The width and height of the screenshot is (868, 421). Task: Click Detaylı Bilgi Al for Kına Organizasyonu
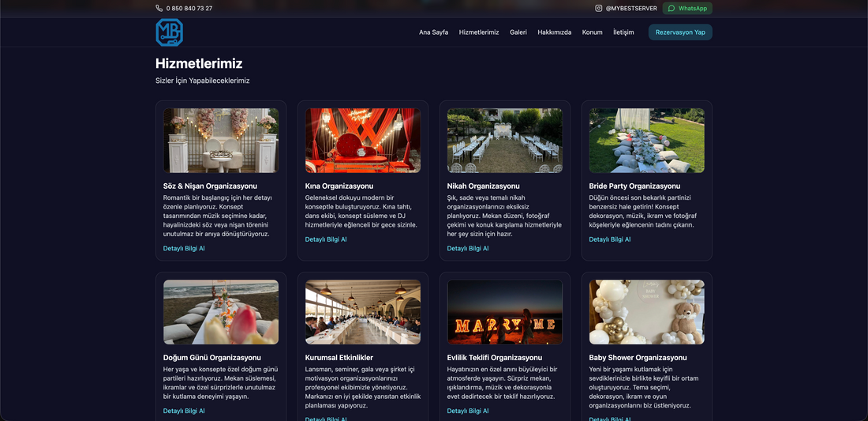[326, 239]
